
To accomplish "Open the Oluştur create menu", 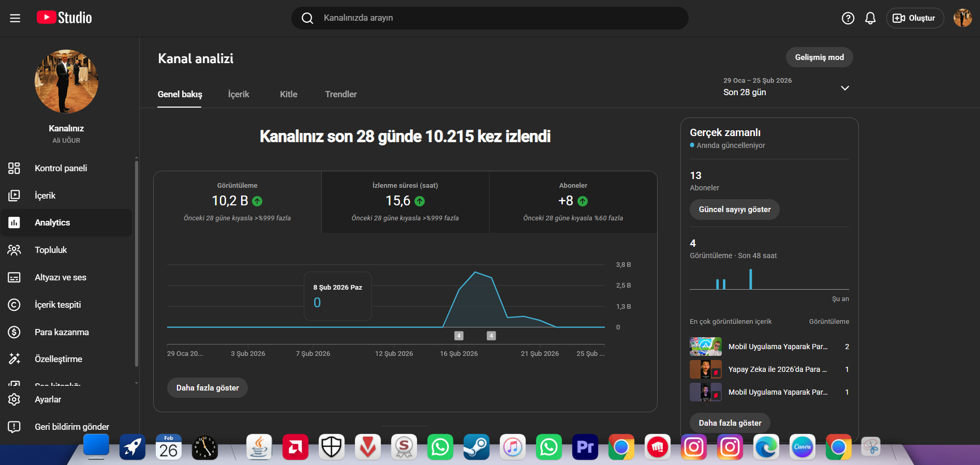I will coord(915,18).
